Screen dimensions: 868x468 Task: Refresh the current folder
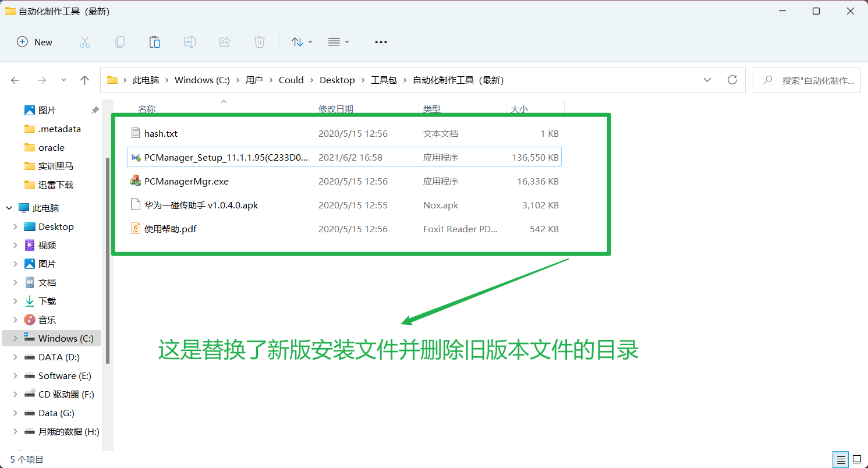click(732, 80)
